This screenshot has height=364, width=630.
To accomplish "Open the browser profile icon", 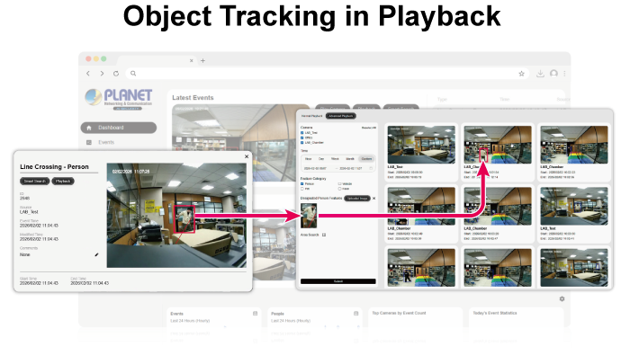I will click(553, 74).
